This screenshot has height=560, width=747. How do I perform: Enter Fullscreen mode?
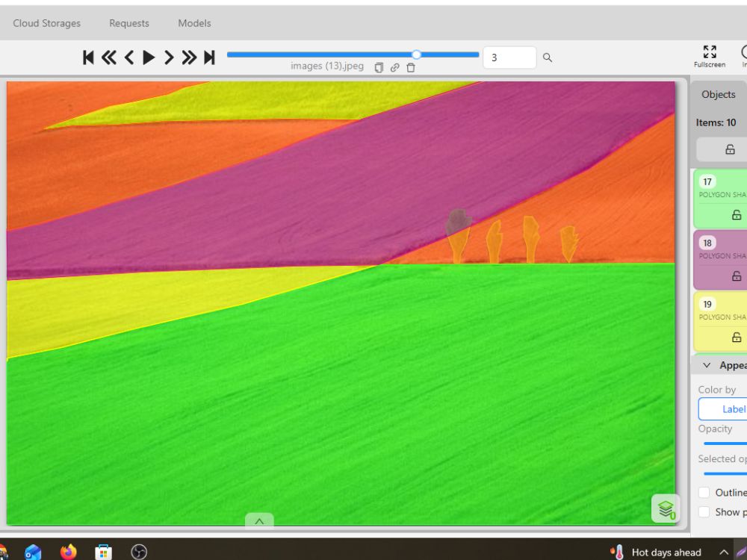coord(710,56)
